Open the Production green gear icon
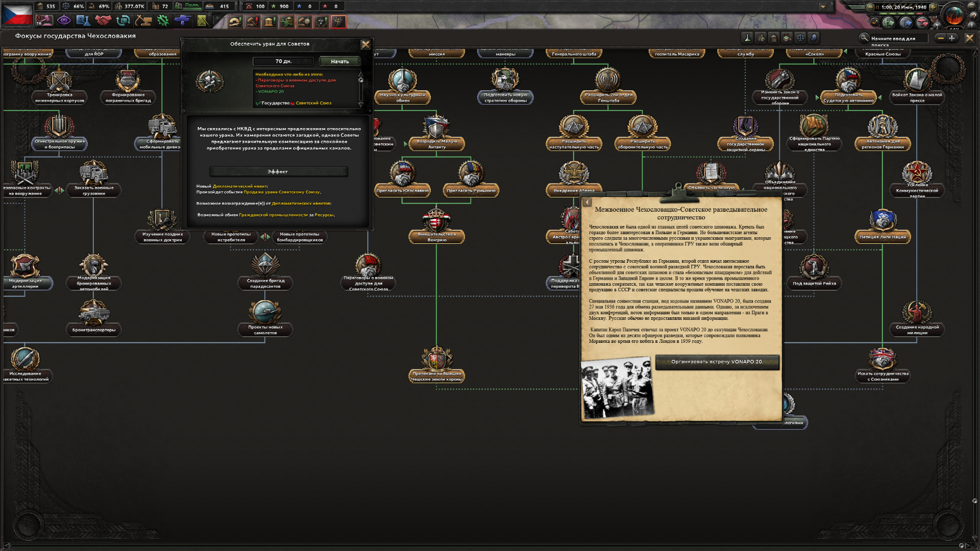980x551 pixels. coord(163,21)
